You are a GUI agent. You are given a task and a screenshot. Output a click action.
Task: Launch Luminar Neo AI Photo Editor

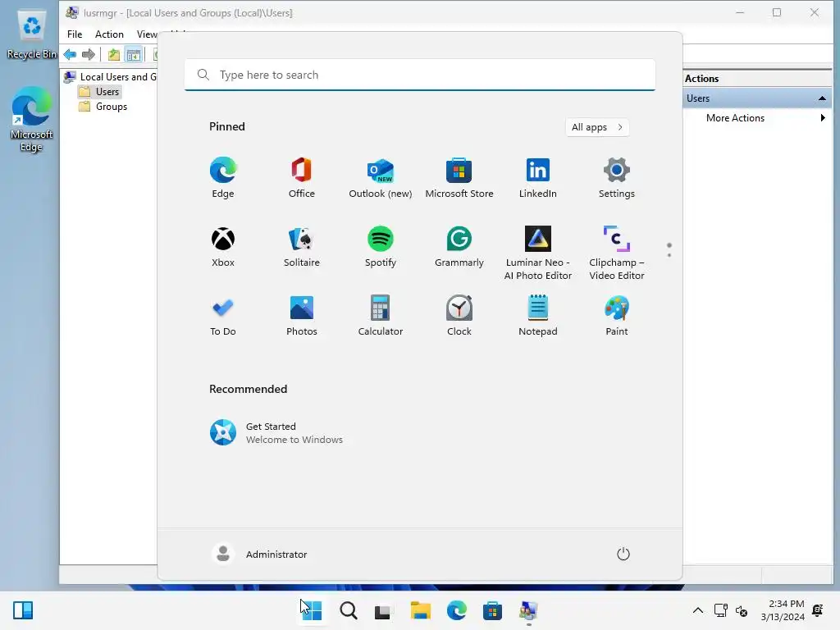(538, 253)
